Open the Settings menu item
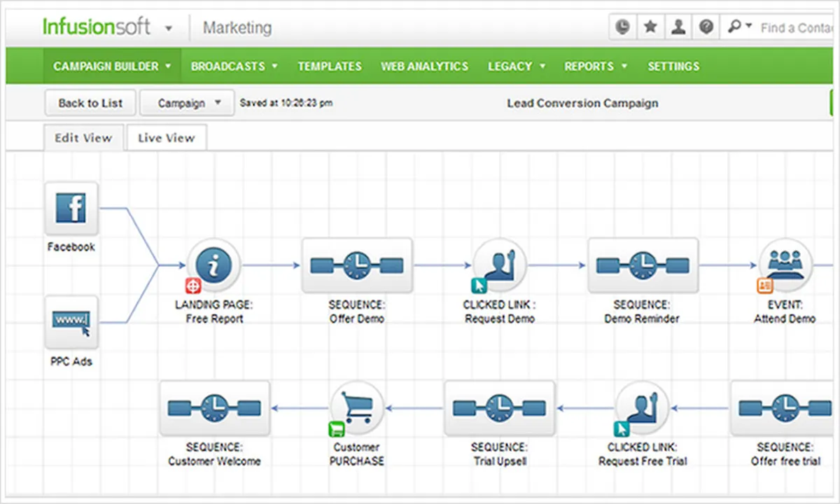The width and height of the screenshot is (840, 504). pos(673,66)
